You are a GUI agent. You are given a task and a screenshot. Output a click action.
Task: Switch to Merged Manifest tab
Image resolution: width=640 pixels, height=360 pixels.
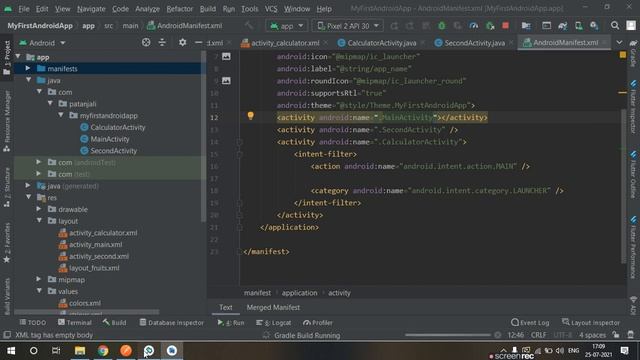tap(273, 307)
